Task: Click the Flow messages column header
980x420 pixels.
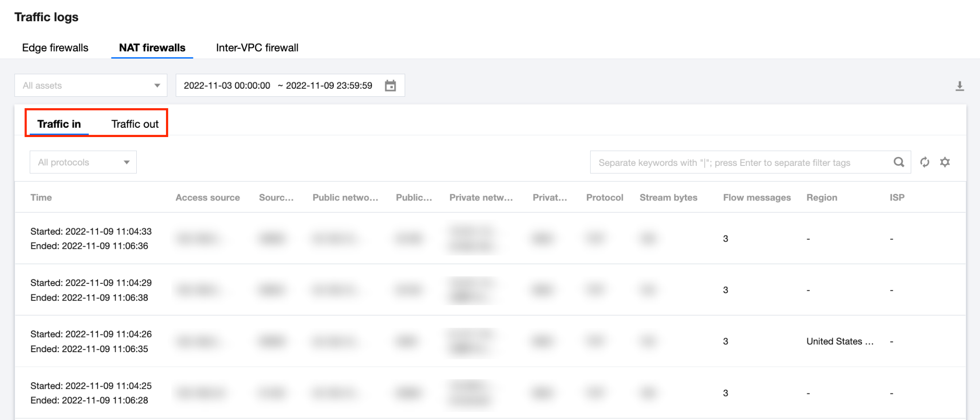Action: 757,198
